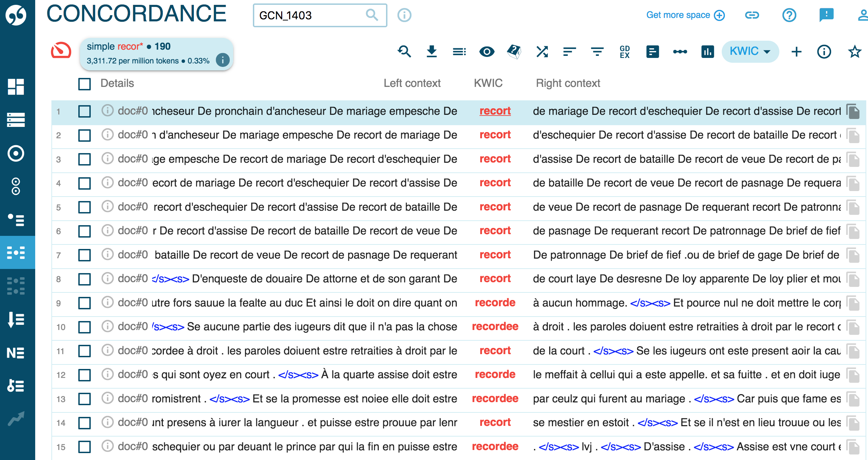The height and width of the screenshot is (460, 868).
Task: Open corpus info icon beside search box
Action: (x=404, y=15)
